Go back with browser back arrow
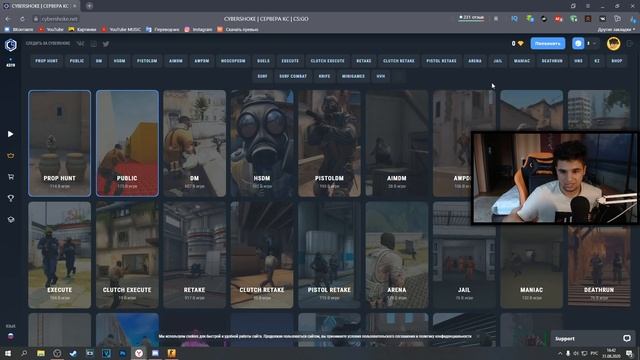640x360 pixels. pyautogui.click(x=8, y=19)
